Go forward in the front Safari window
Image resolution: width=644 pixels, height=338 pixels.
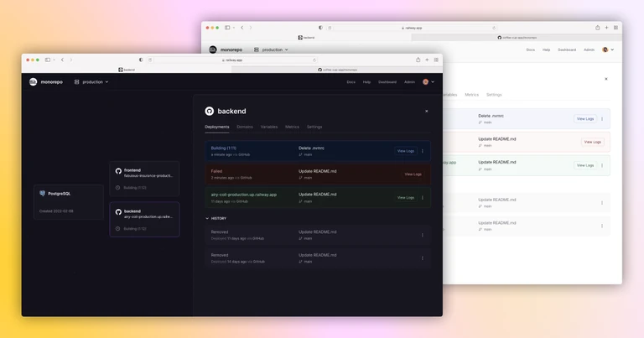pyautogui.click(x=71, y=60)
